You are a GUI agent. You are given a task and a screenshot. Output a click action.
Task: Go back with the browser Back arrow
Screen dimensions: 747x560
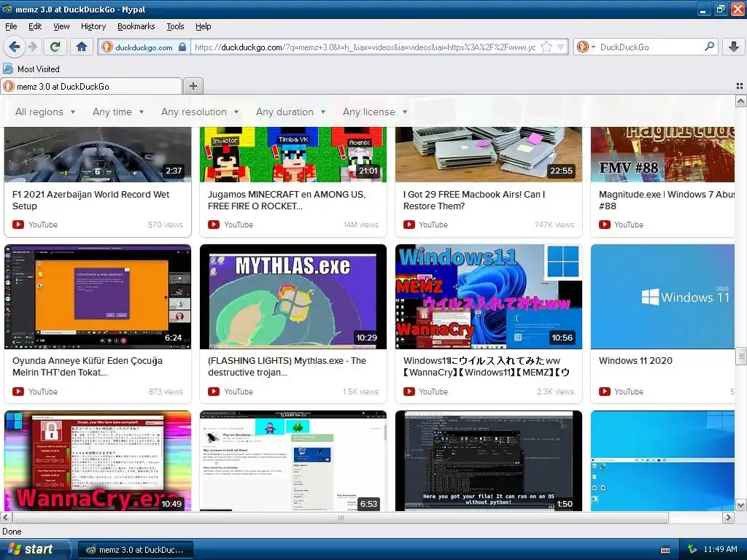(x=14, y=47)
